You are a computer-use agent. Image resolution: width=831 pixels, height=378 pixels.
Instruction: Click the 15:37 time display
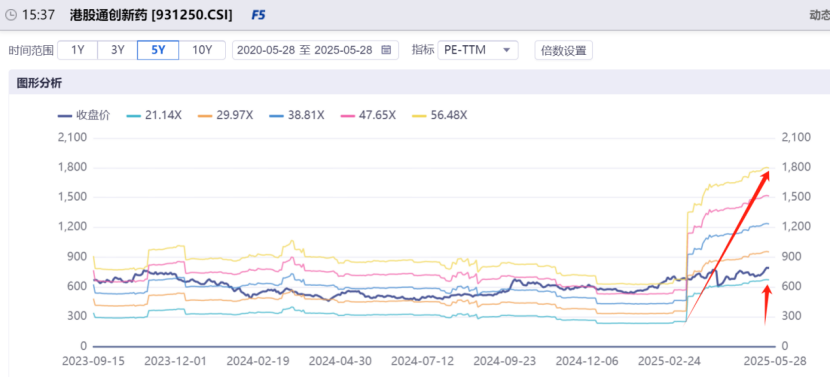click(x=38, y=15)
